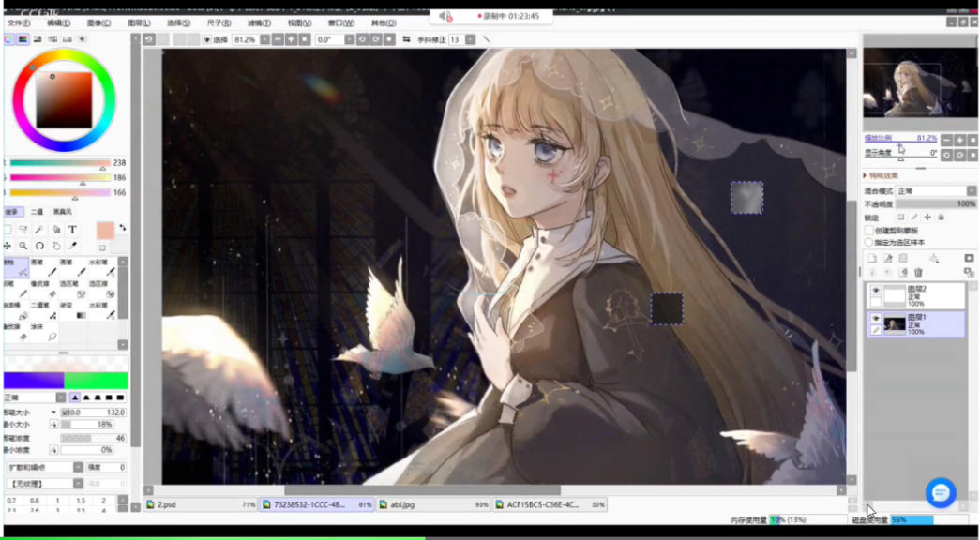Show the RGB slider panel icon
980x540 pixels.
pyautogui.click(x=23, y=39)
